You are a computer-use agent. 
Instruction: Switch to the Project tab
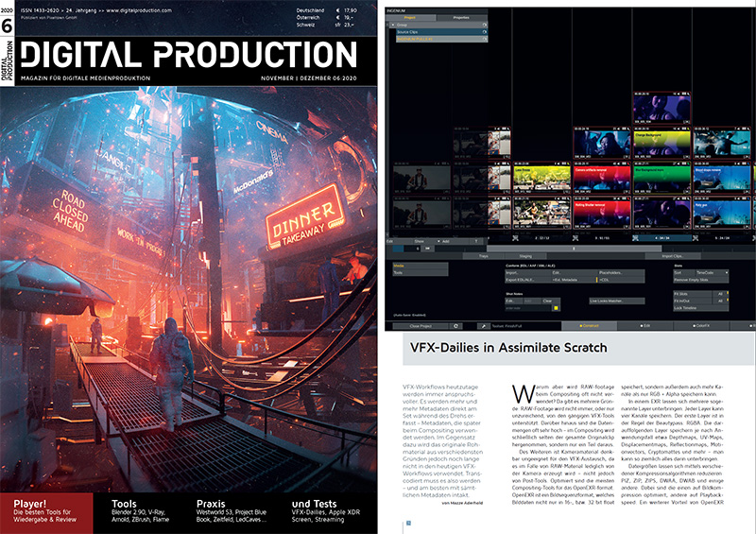[x=410, y=17]
